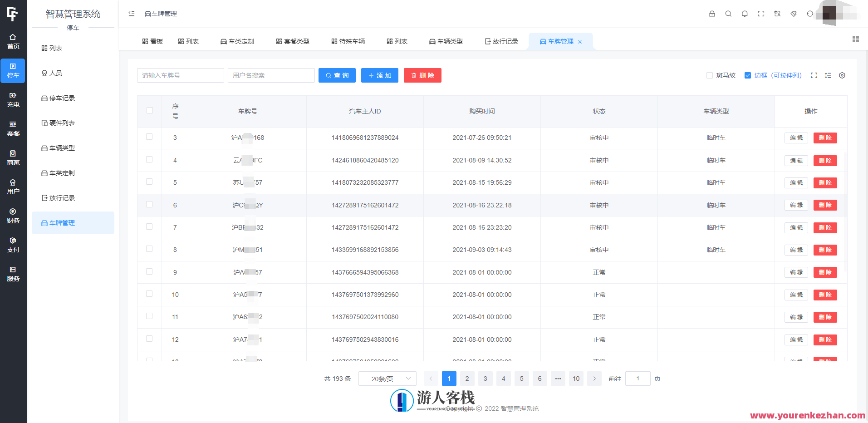Uncheck the 边框（可拉伸列）option
Screen dimensions: 868x423
748,75
